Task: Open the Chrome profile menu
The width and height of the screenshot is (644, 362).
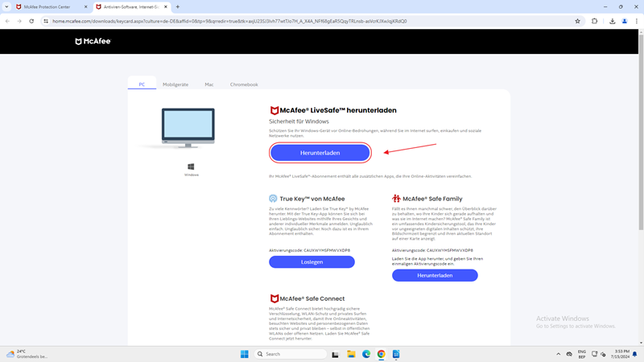Action: (x=625, y=21)
